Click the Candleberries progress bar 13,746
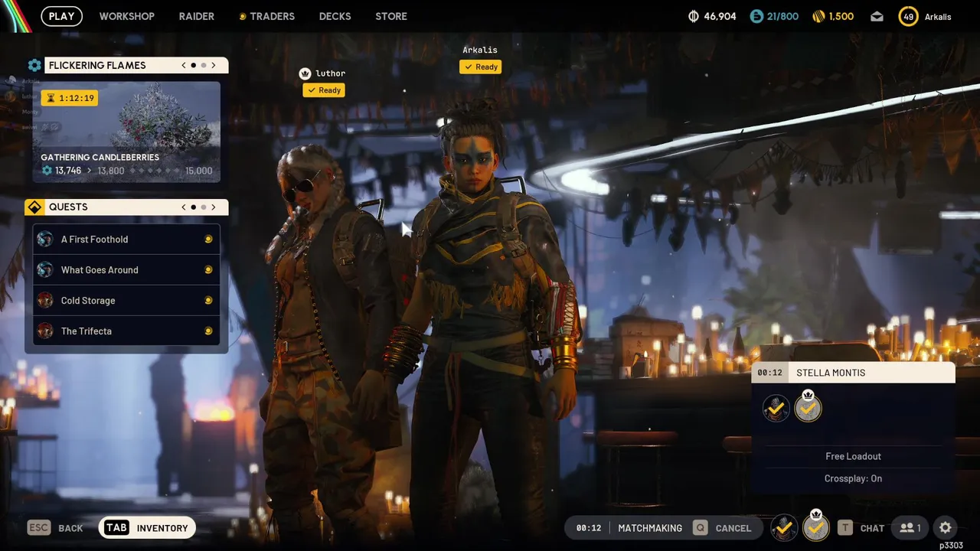 pos(126,171)
